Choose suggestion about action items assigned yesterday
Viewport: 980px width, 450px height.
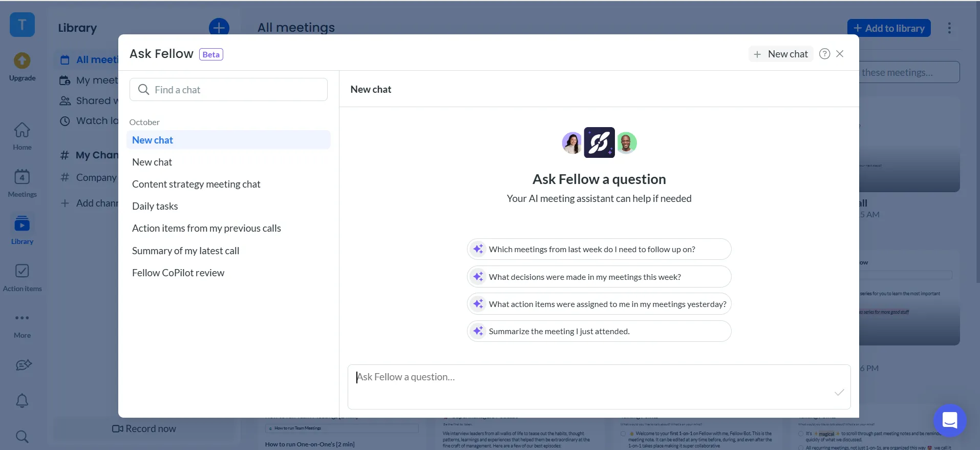pyautogui.click(x=599, y=304)
